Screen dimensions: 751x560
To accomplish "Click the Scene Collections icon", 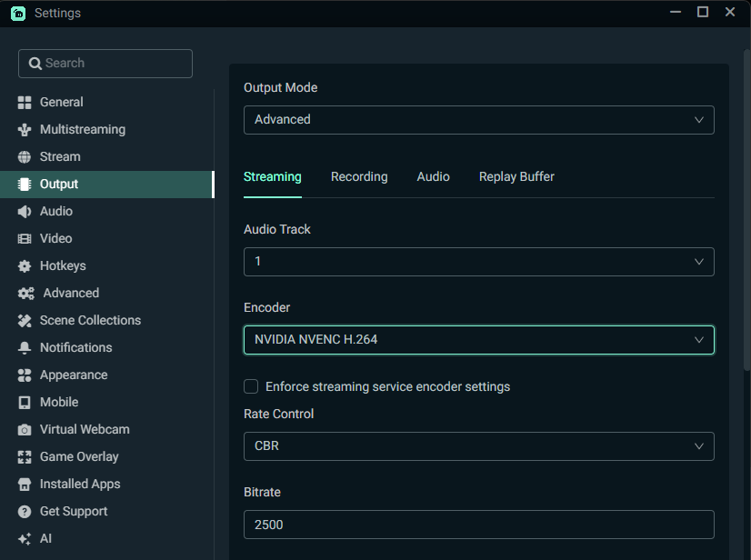I will point(25,321).
